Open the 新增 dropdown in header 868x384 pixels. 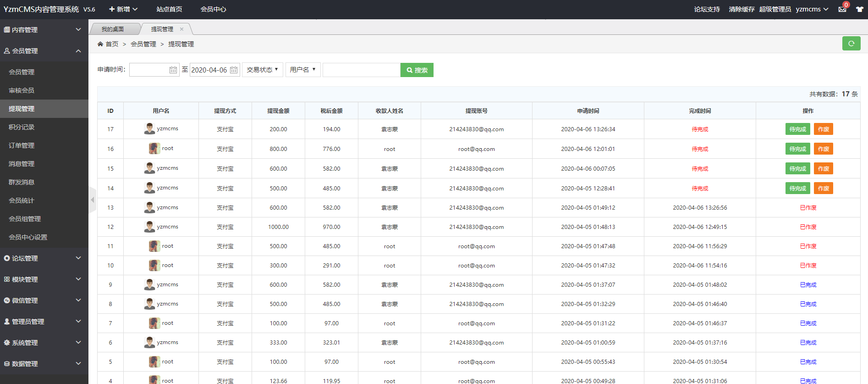[x=123, y=9]
